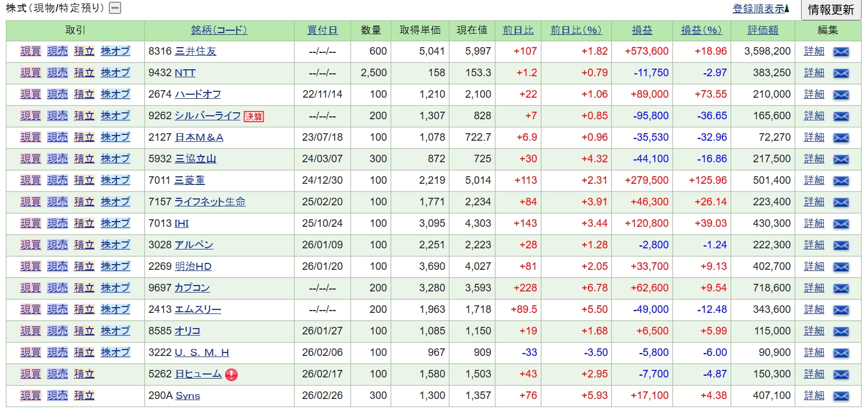Sort by 評価額 column header
868x417 pixels.
coord(763,30)
